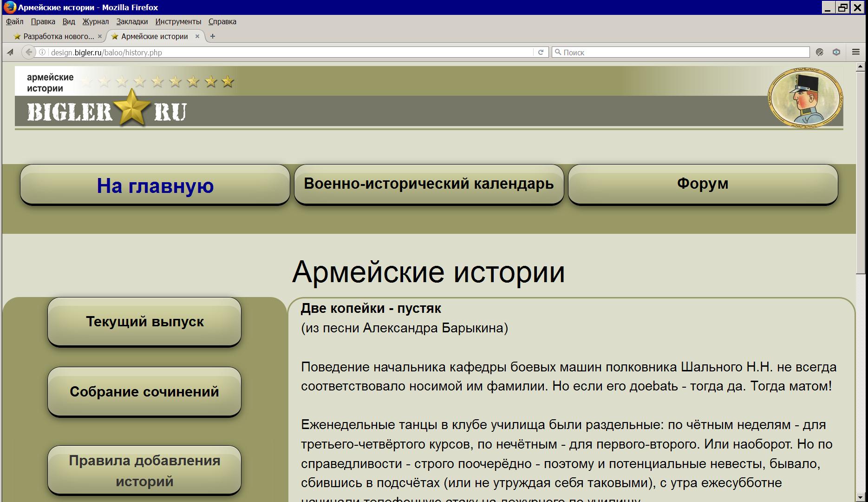Image resolution: width=868 pixels, height=502 pixels.
Task: Click inside the Поиск search field
Action: (683, 52)
